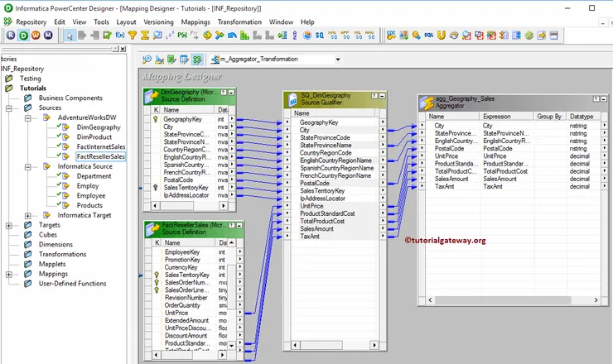
Task: Select the Lookup transformation magnifier icon
Action: pos(157,36)
